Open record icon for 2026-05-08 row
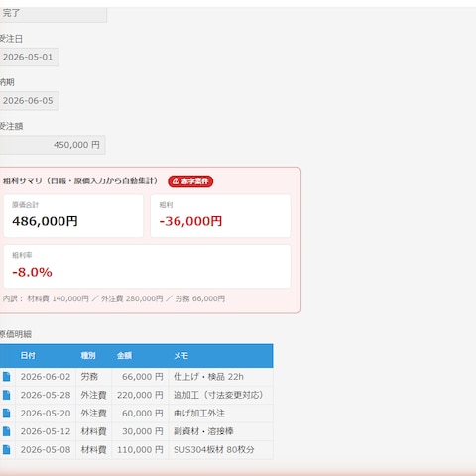476x476 pixels. coord(7,449)
